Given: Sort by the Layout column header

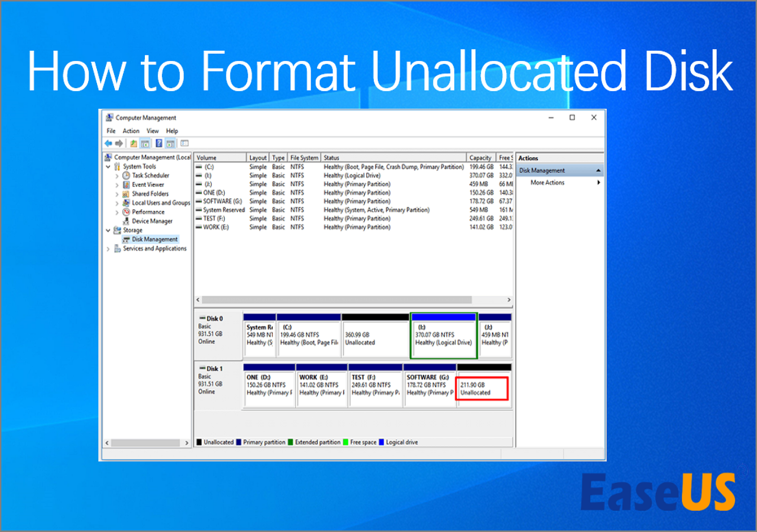Looking at the screenshot, I should 258,158.
